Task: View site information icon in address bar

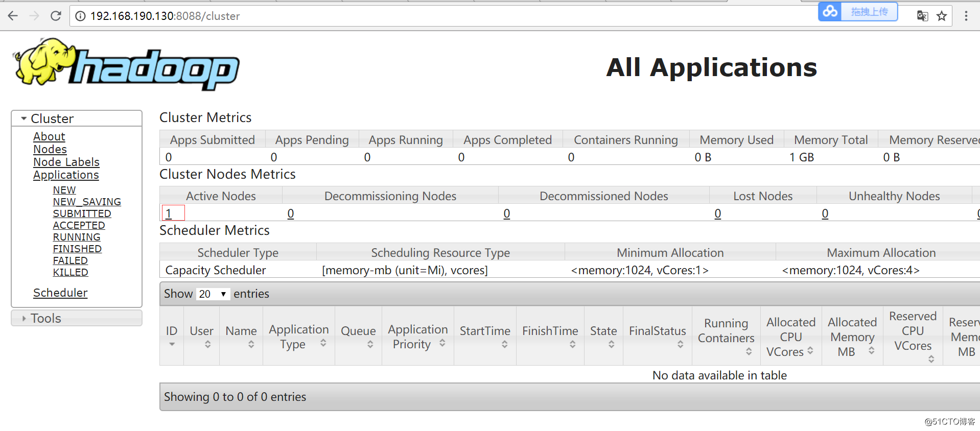Action: click(80, 16)
